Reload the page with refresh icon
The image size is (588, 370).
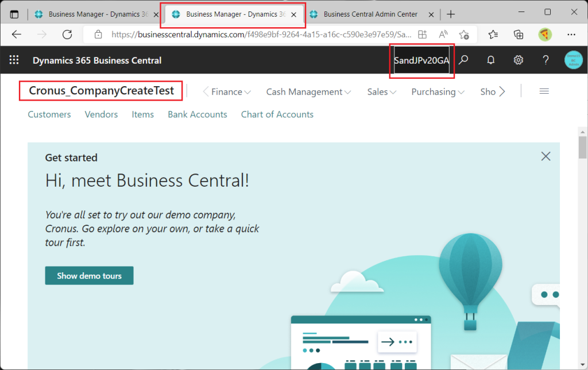[67, 34]
